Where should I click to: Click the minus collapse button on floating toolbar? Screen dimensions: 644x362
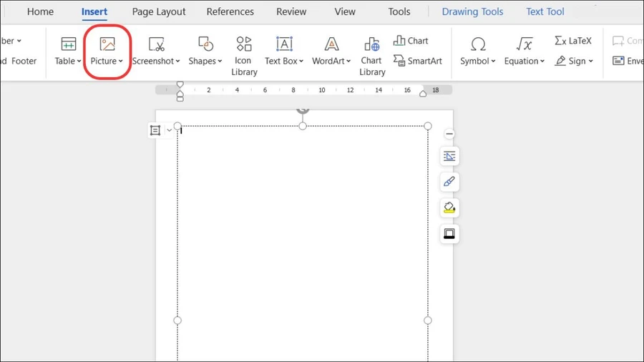point(449,134)
